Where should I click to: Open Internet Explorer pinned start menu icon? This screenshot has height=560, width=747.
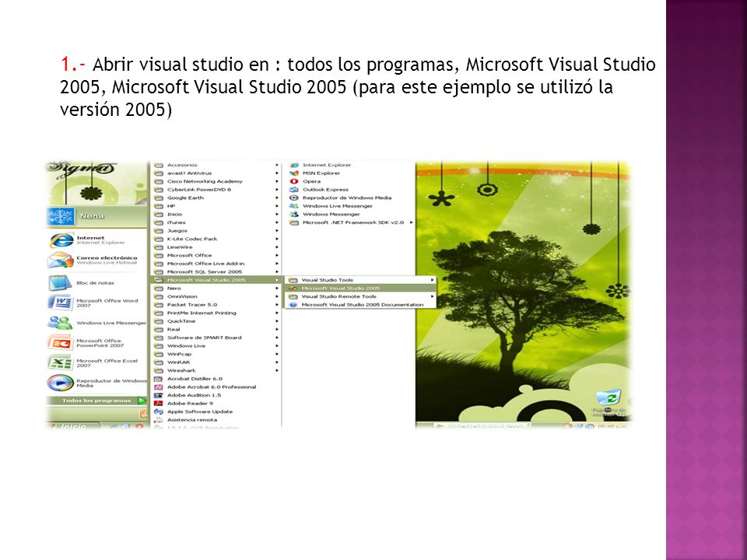[x=61, y=240]
